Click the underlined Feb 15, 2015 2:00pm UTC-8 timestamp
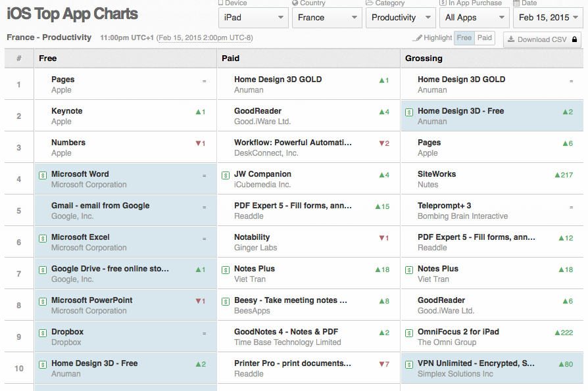The image size is (588, 391). pos(205,38)
